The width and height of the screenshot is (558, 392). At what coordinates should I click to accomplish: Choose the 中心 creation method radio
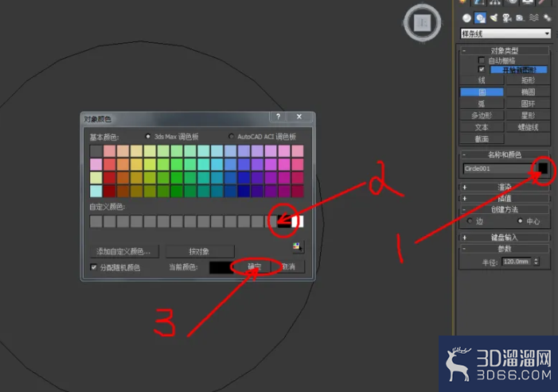click(520, 221)
